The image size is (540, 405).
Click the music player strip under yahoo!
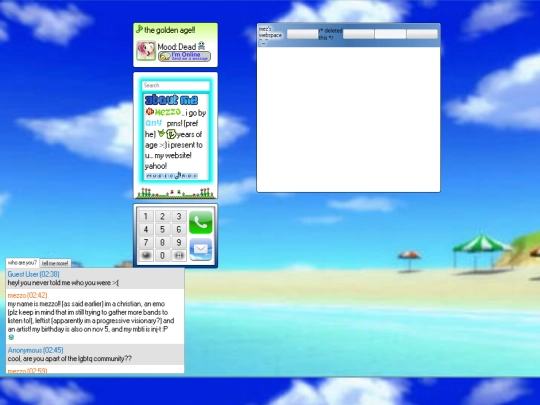click(171, 176)
